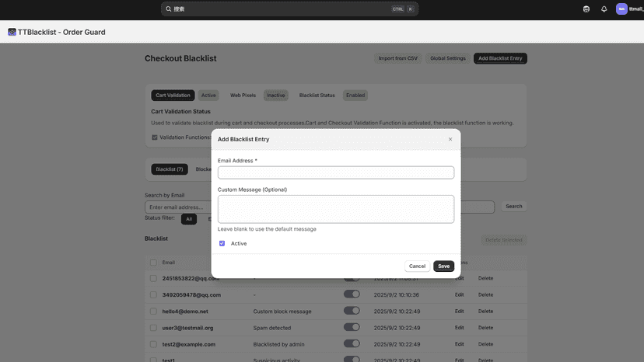Viewport: 644px width, 362px height.
Task: Click the search magnifier icon
Action: [169, 9]
